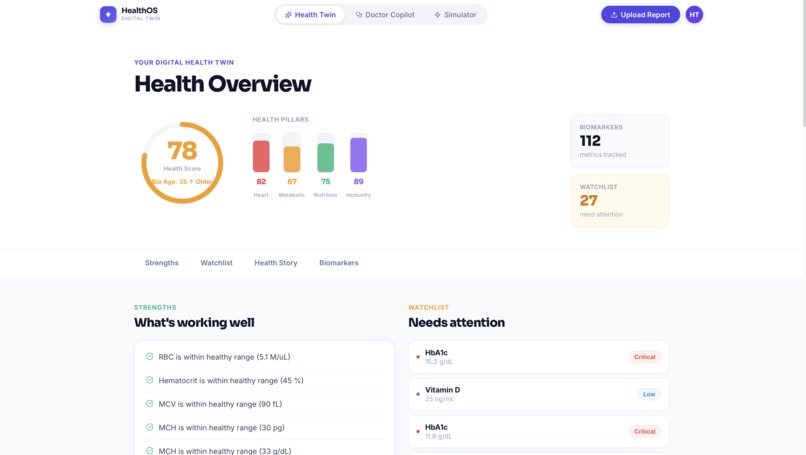
Task: Click red dot beside HbA1c 11.8 g/dL
Action: pos(417,431)
